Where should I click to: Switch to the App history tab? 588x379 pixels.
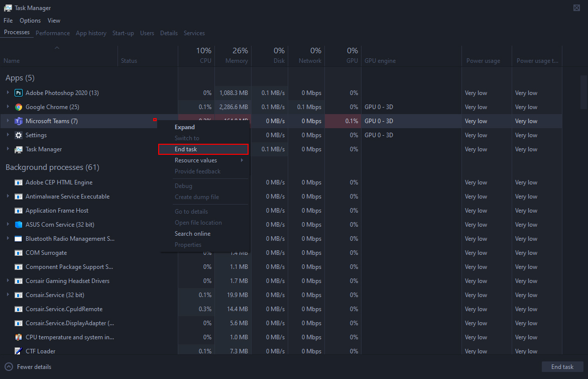point(91,33)
